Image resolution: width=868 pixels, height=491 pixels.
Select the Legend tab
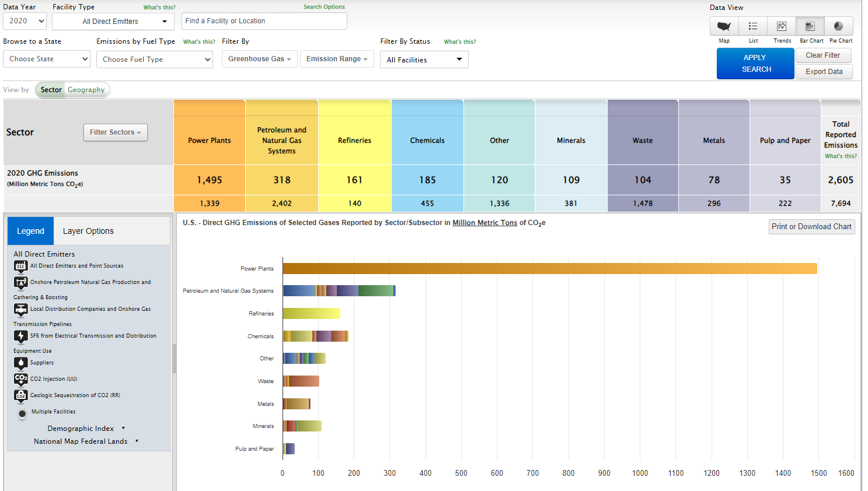(x=30, y=231)
